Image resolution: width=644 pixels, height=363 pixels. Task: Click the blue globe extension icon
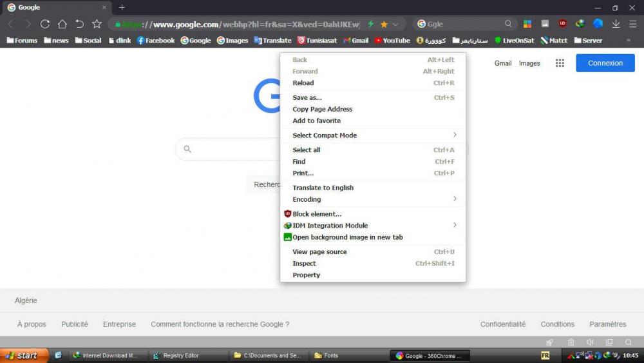(598, 23)
